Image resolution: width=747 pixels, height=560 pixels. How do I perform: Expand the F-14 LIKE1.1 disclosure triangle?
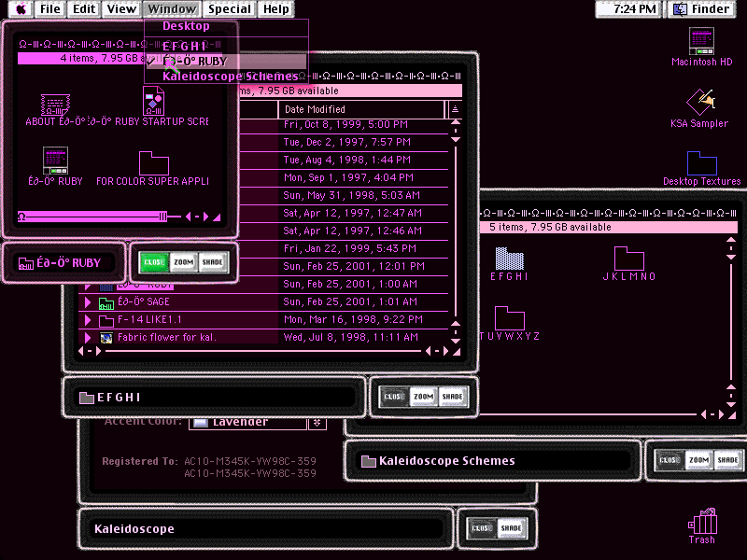point(88,320)
